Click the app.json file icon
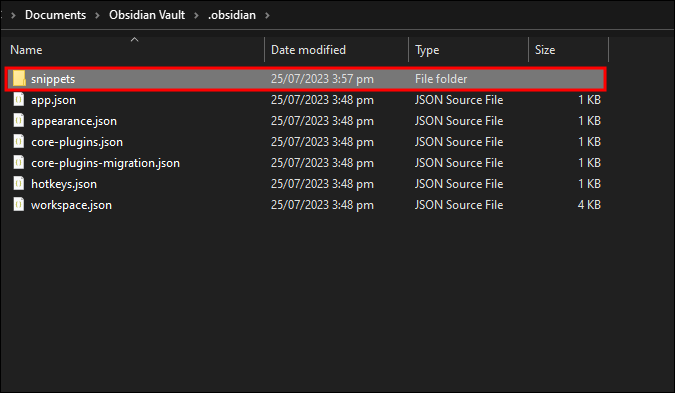The image size is (675, 393). pos(19,99)
